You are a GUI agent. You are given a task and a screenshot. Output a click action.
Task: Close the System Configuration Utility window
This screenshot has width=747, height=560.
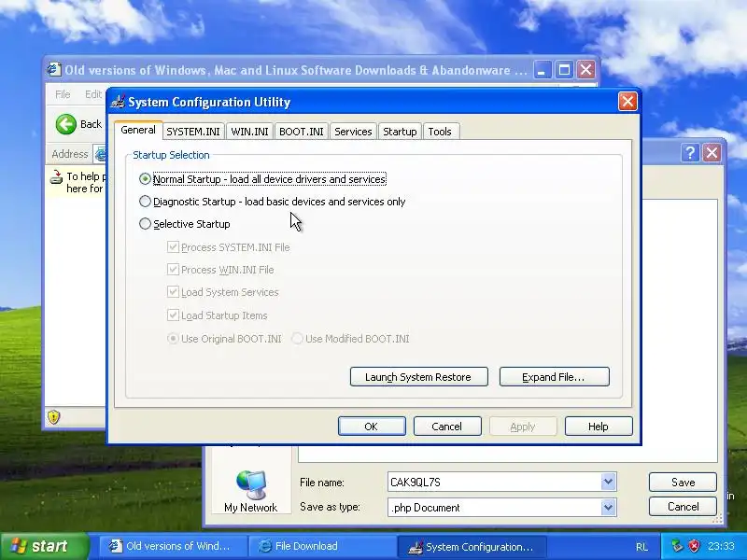(x=627, y=102)
